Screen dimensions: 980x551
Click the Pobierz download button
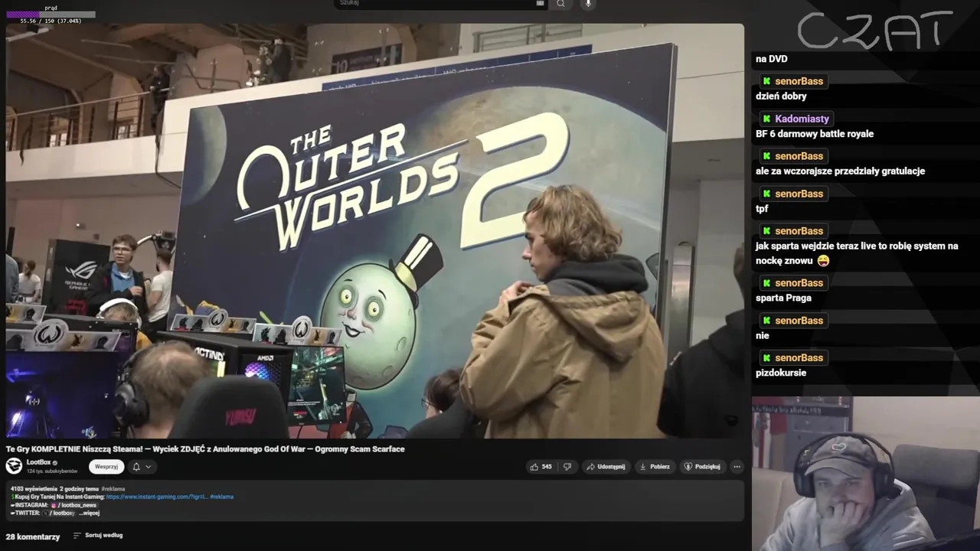pyautogui.click(x=655, y=466)
